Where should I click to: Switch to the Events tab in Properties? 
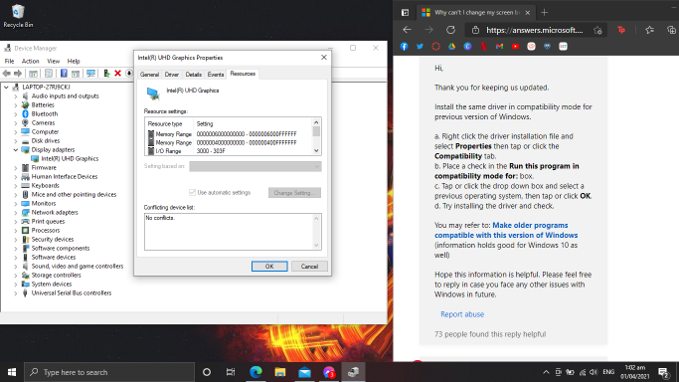pyautogui.click(x=216, y=74)
